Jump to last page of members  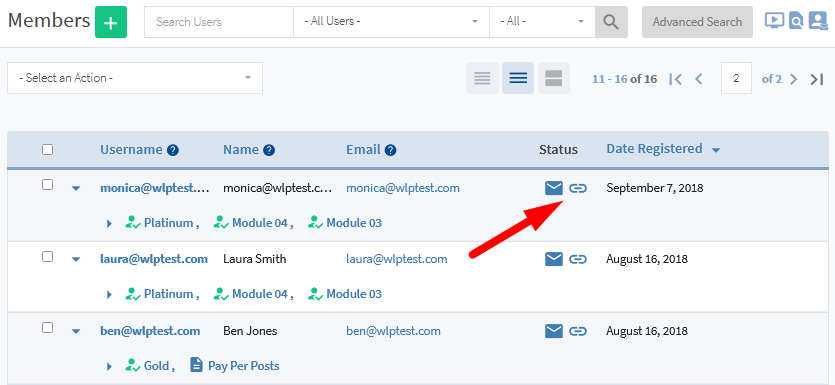pos(817,79)
